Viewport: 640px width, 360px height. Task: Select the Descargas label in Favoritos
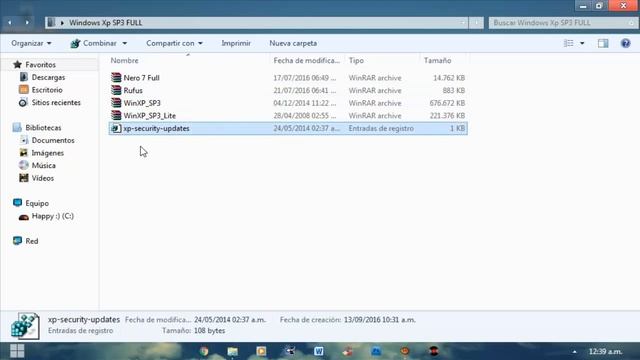pos(48,77)
